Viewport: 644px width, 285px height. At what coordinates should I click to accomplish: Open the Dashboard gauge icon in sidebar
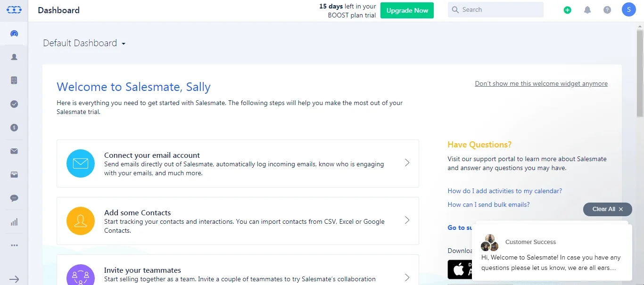14,33
